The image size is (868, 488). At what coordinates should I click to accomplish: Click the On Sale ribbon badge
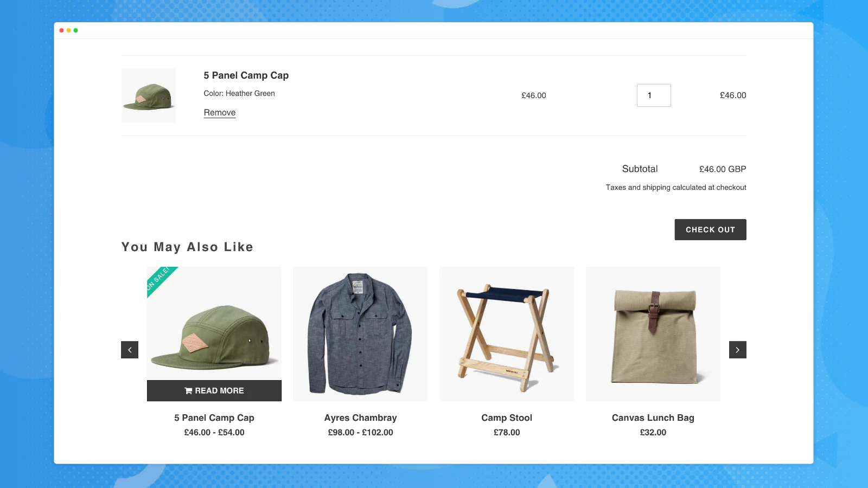pos(158,279)
